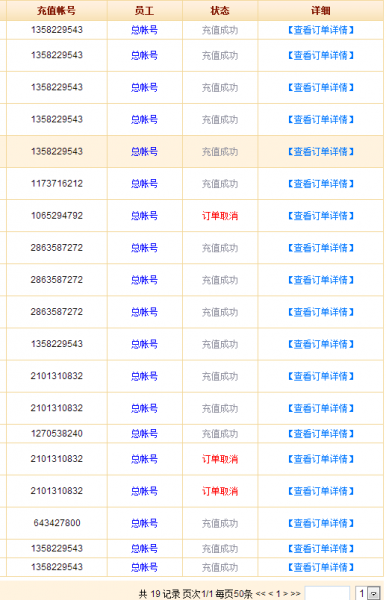Open 总帐号 employee link in 1065294792 row

pyautogui.click(x=144, y=216)
